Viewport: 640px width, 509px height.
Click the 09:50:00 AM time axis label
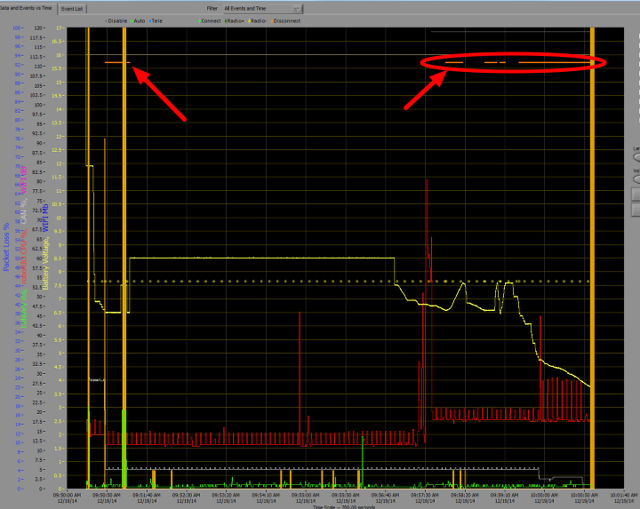click(66, 494)
